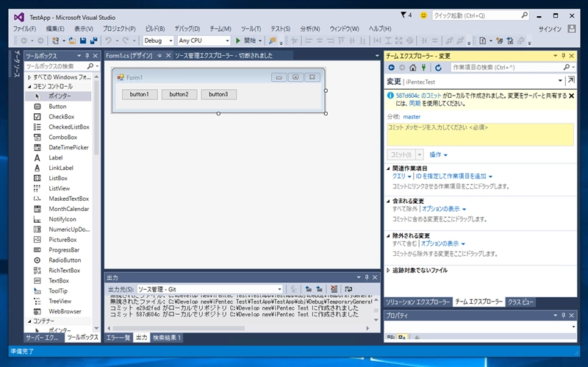Clear all output with the red X icon
Image resolution: width=588 pixels, height=367 pixels.
click(334, 289)
